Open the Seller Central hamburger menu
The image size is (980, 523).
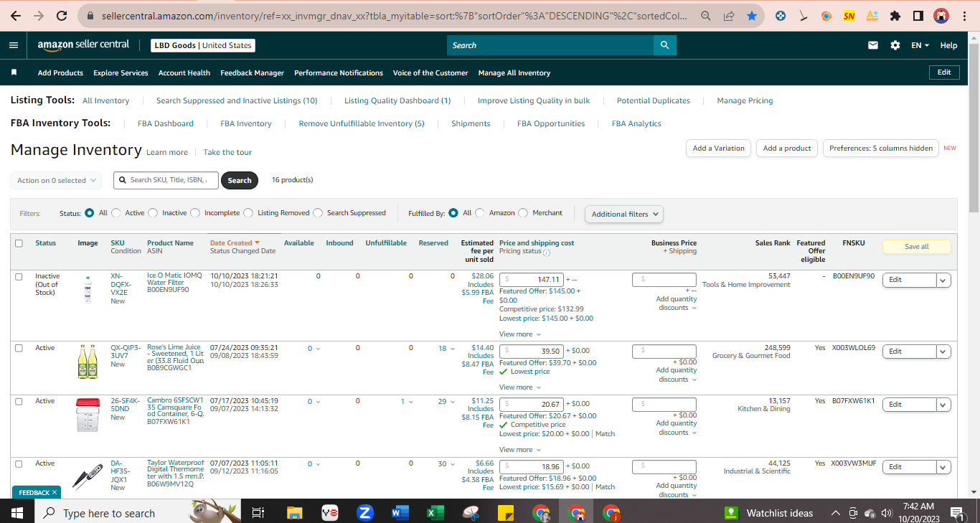[x=14, y=45]
